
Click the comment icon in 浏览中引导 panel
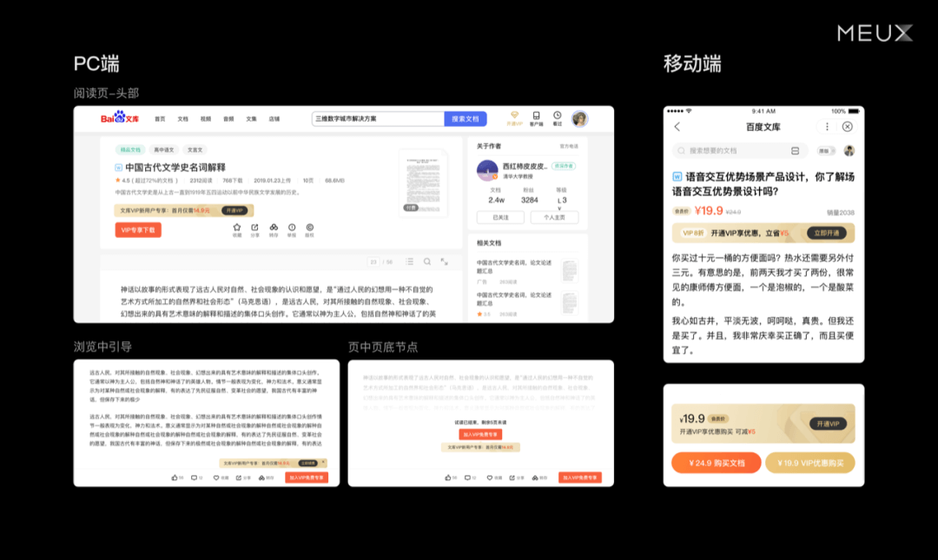pos(194,478)
